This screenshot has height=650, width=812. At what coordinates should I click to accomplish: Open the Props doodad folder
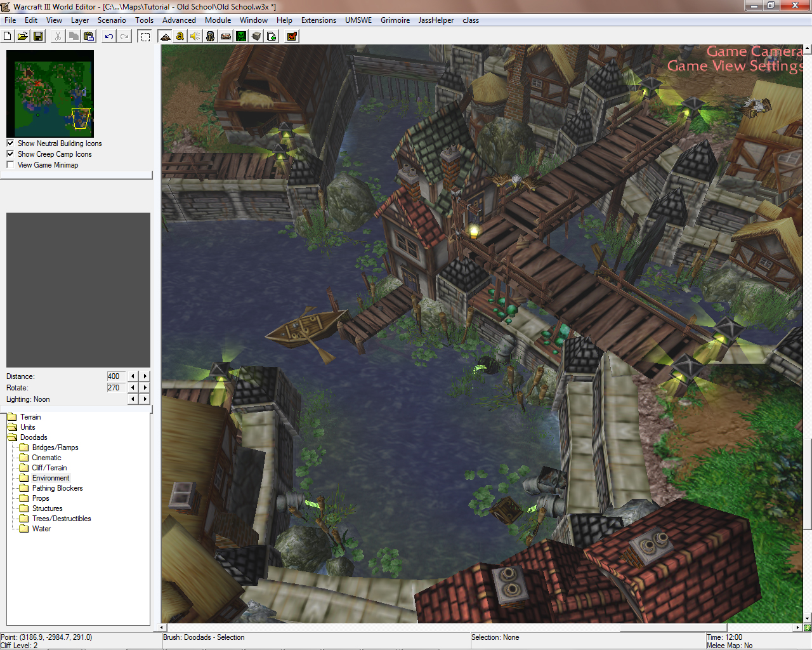pos(41,498)
